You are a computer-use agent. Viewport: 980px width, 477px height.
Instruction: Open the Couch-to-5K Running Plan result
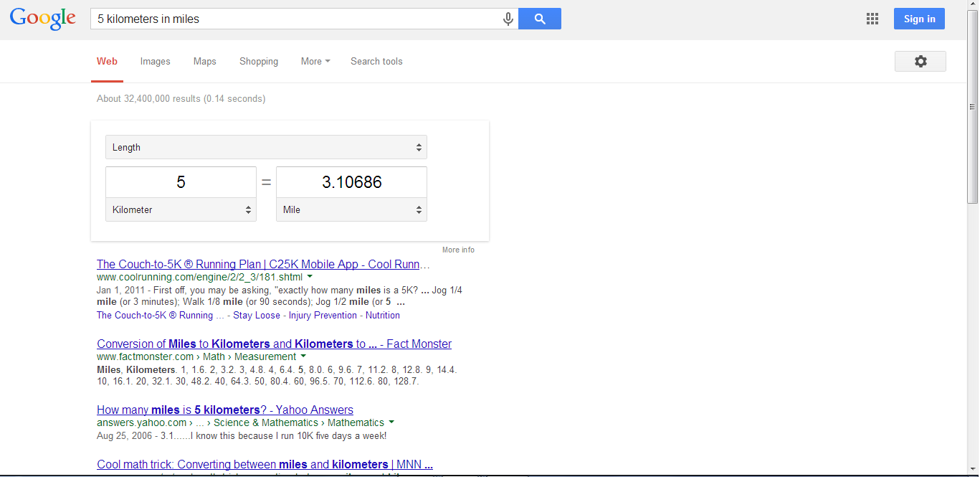pyautogui.click(x=263, y=264)
